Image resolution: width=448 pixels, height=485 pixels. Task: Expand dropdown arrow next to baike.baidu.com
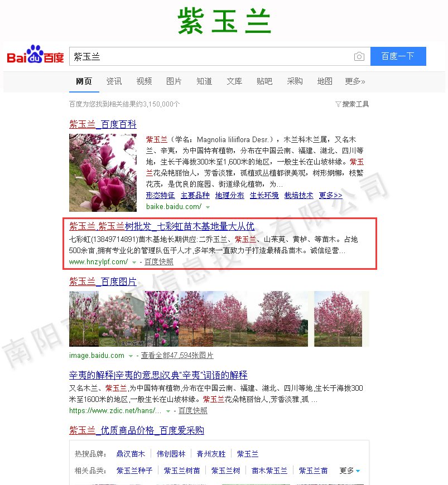coord(208,207)
